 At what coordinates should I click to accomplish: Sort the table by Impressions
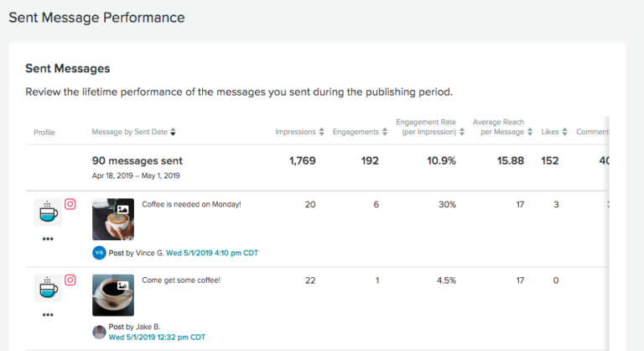pyautogui.click(x=299, y=132)
